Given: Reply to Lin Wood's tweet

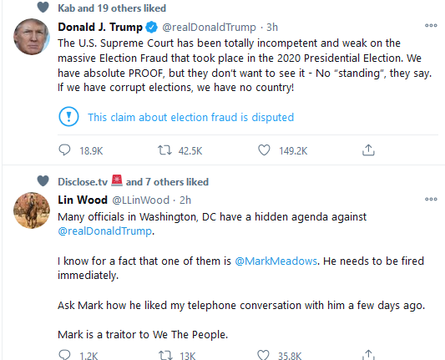Looking at the screenshot, I should tap(65, 355).
